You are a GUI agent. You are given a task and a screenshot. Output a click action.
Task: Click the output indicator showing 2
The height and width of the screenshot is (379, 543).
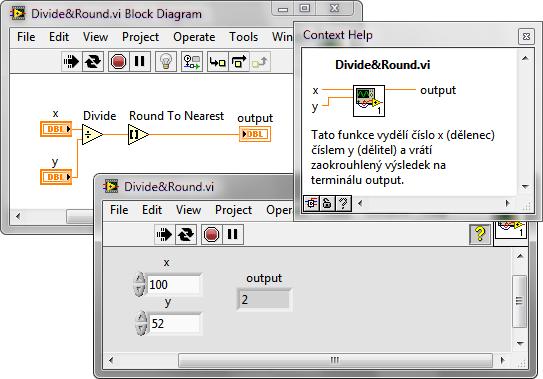click(264, 300)
